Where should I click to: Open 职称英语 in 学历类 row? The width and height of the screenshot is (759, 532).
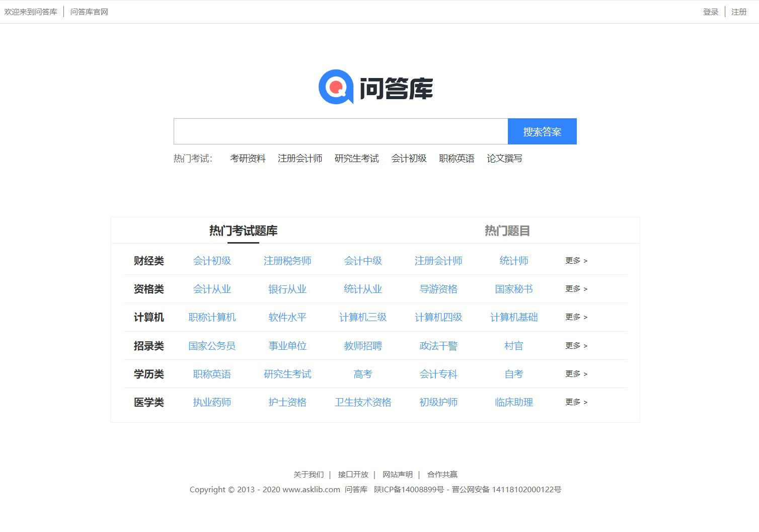click(212, 374)
